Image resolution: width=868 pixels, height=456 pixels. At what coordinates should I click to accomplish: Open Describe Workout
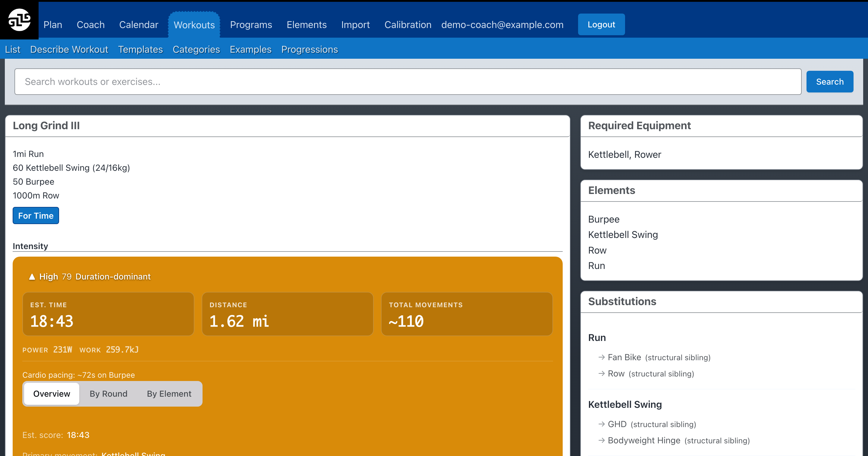tap(69, 49)
